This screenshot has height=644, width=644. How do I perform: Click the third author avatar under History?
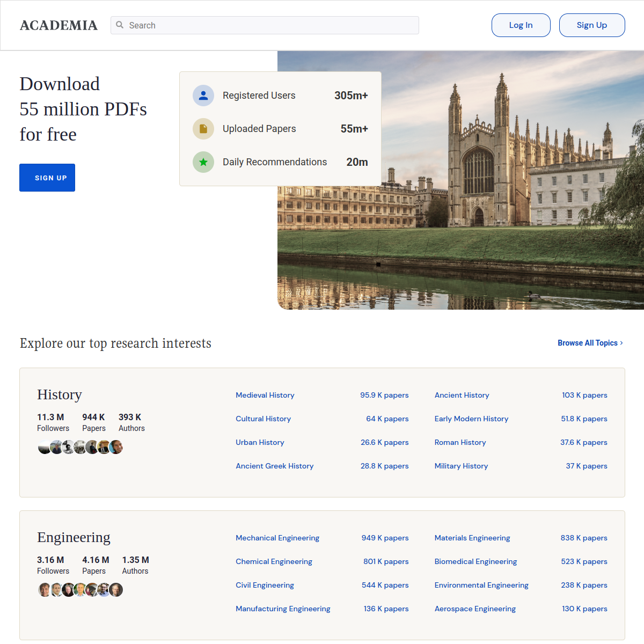[68, 447]
